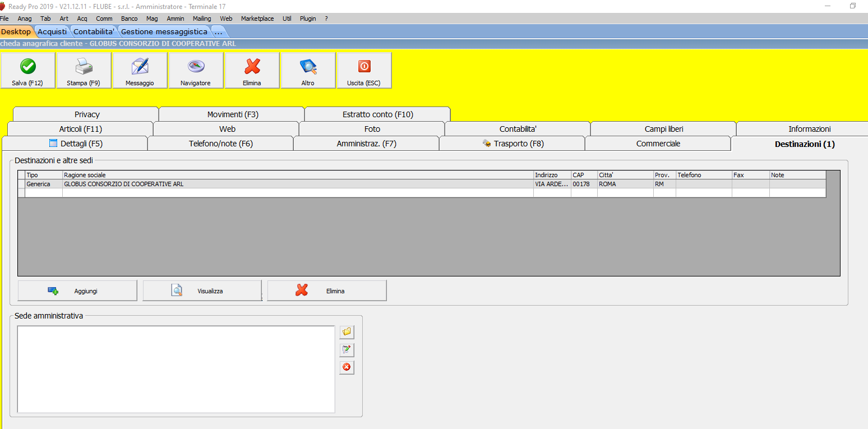Viewport: 868px width, 429px height.
Task: Open the Ammin menu
Action: tap(176, 19)
